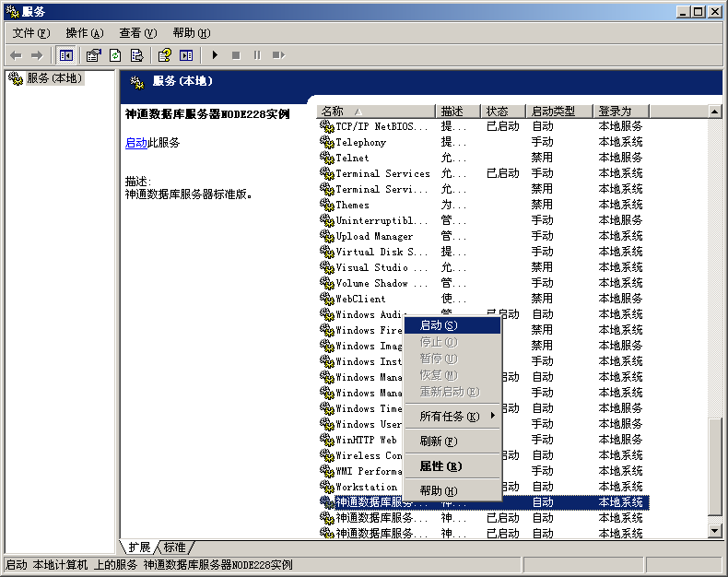This screenshot has height=577, width=728.
Task: Click the Help question-mark toolbar icon
Action: point(164,55)
